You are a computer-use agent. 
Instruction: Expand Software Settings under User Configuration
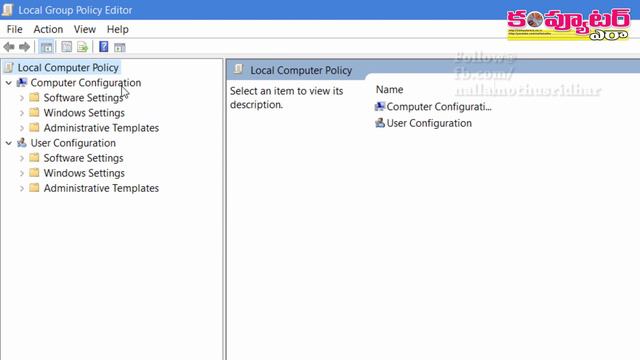point(22,158)
